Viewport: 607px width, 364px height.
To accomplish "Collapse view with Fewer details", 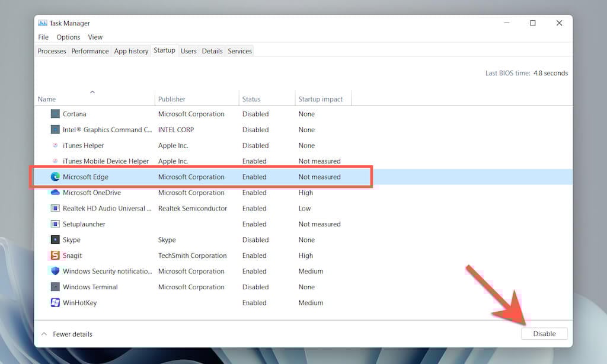I will [66, 334].
